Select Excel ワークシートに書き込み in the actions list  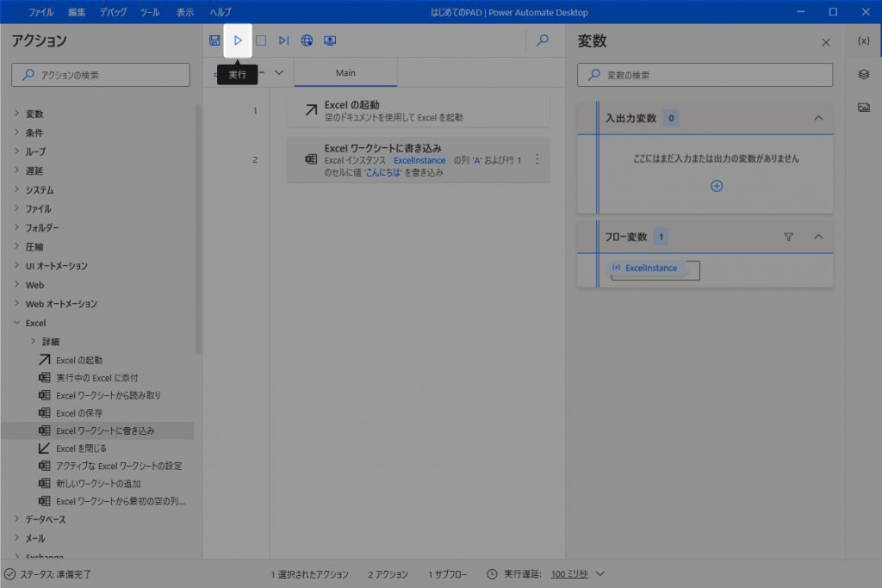coord(98,430)
